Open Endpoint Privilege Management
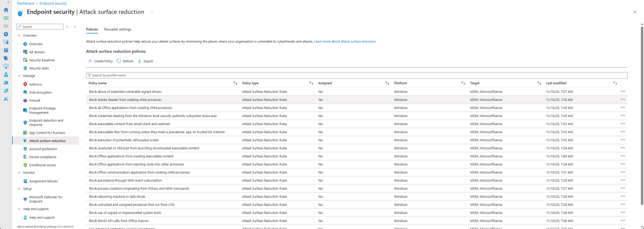Screen dimensions: 644x229 43,110
